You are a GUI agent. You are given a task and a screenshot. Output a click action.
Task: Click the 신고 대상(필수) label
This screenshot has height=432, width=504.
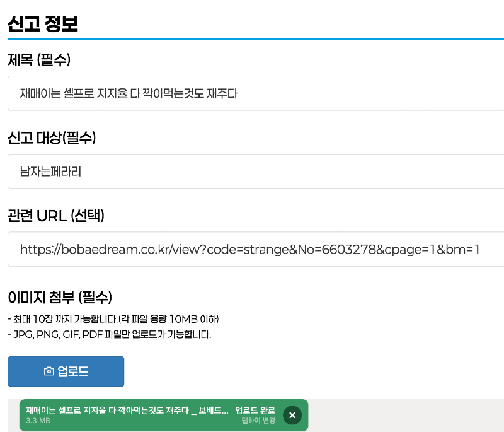[x=52, y=137]
